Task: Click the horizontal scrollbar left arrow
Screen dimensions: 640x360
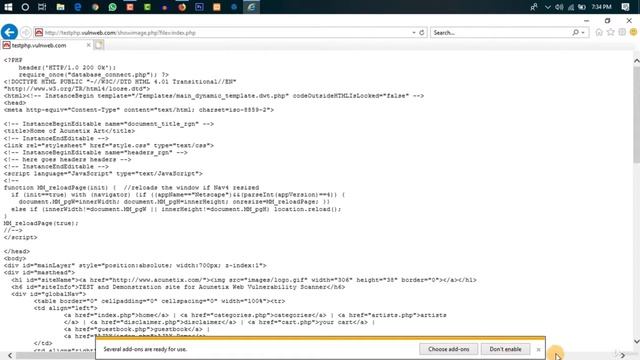Action: [x=10, y=356]
